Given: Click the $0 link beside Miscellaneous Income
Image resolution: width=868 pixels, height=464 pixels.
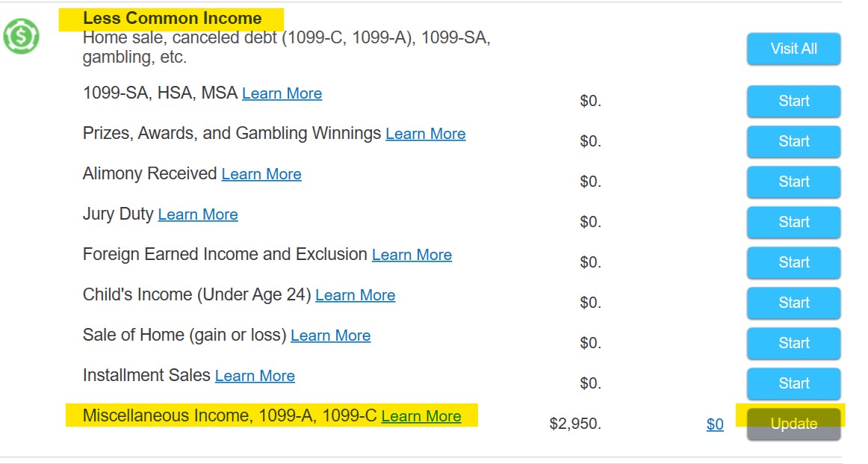Looking at the screenshot, I should [x=715, y=424].
